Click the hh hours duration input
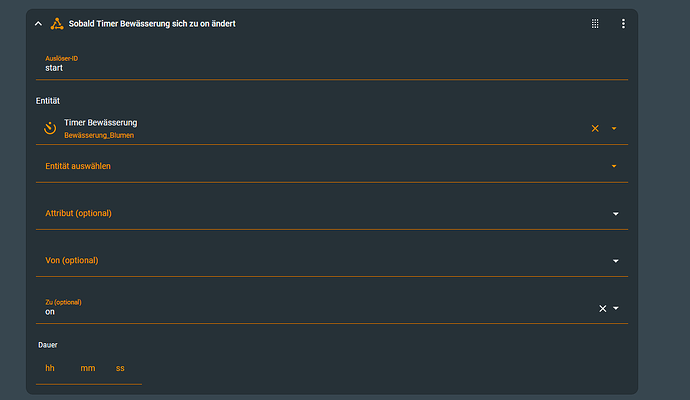Viewport: 690px width, 400px height. pyautogui.click(x=50, y=369)
